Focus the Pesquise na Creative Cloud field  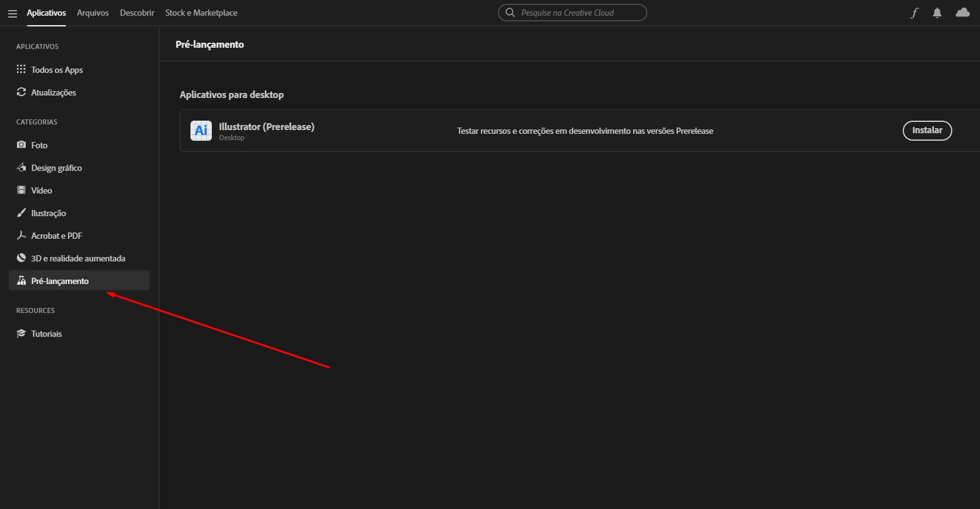pyautogui.click(x=573, y=13)
